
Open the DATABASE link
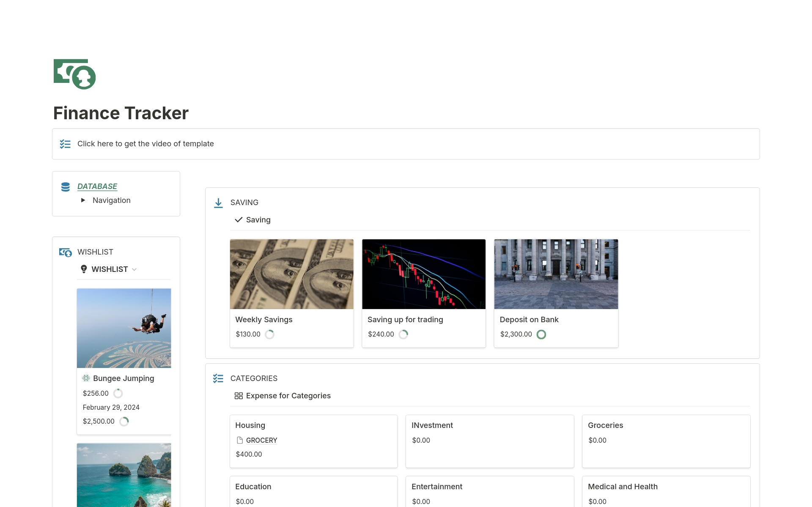tap(97, 186)
